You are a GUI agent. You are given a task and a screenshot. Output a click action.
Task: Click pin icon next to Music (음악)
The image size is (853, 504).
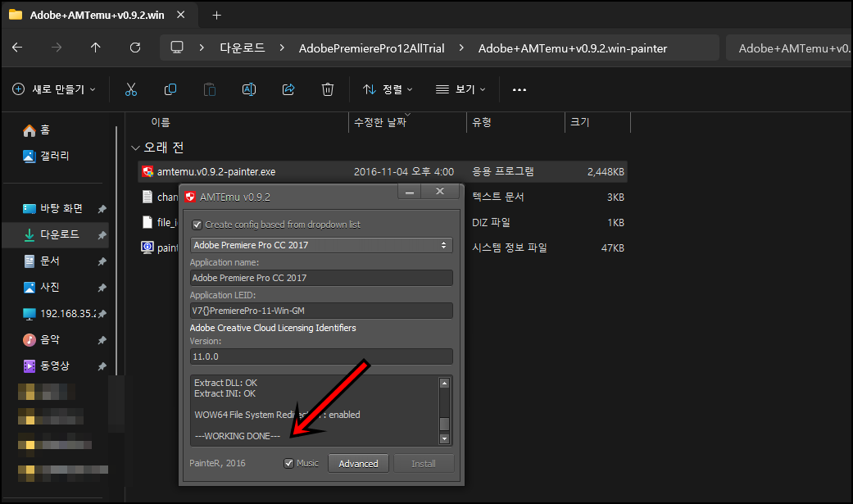[102, 340]
